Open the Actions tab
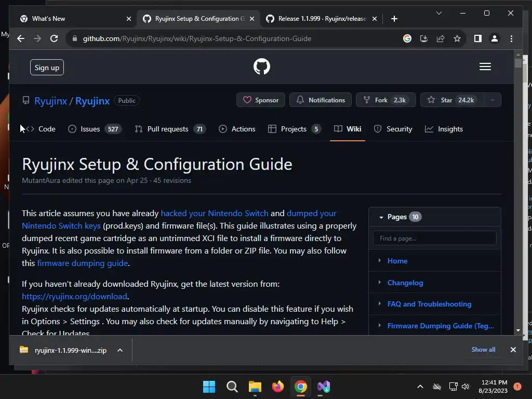This screenshot has width=532, height=399. [x=237, y=129]
